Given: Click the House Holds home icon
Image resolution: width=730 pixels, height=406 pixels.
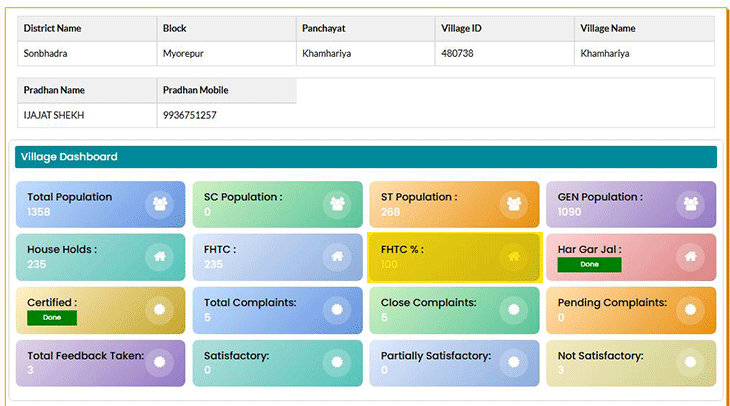Looking at the screenshot, I should [x=159, y=257].
